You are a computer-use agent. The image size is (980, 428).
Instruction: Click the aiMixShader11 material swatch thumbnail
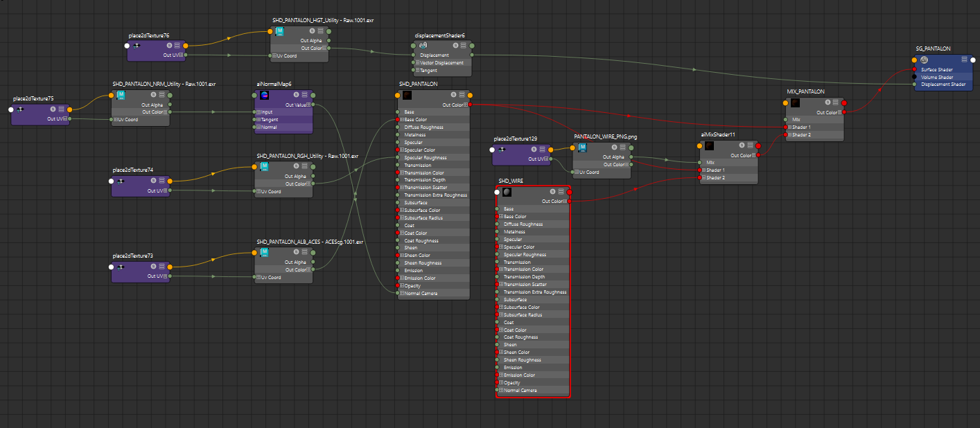709,145
